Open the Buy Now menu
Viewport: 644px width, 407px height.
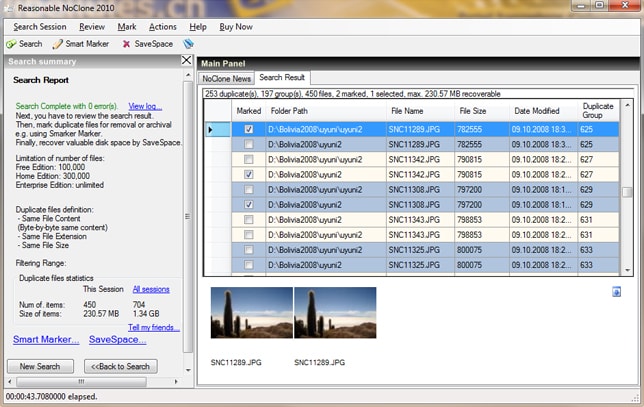[236, 27]
